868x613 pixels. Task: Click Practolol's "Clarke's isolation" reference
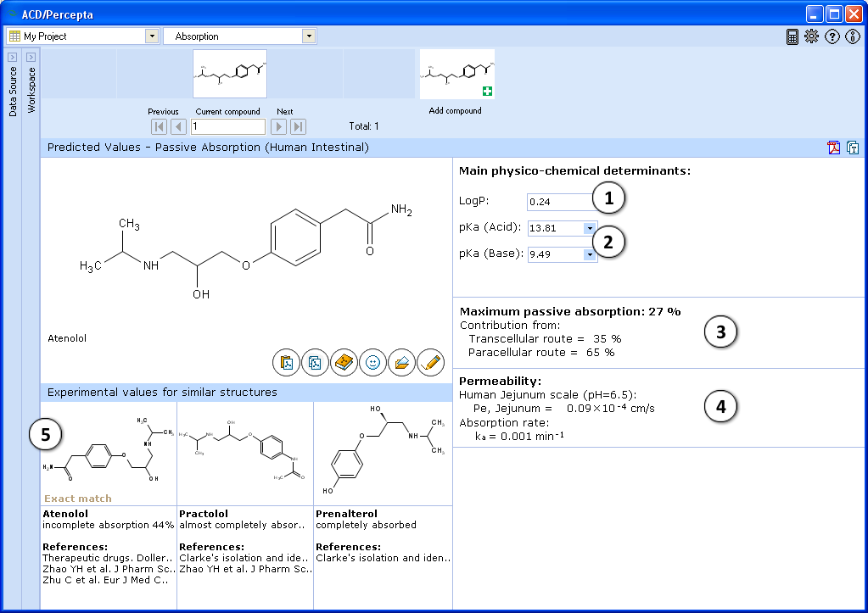[244, 558]
